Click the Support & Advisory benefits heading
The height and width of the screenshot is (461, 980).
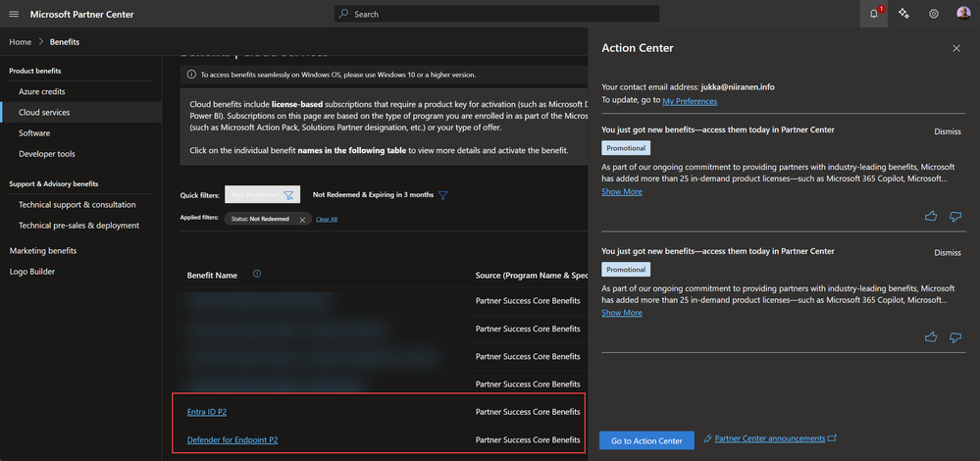(x=53, y=183)
